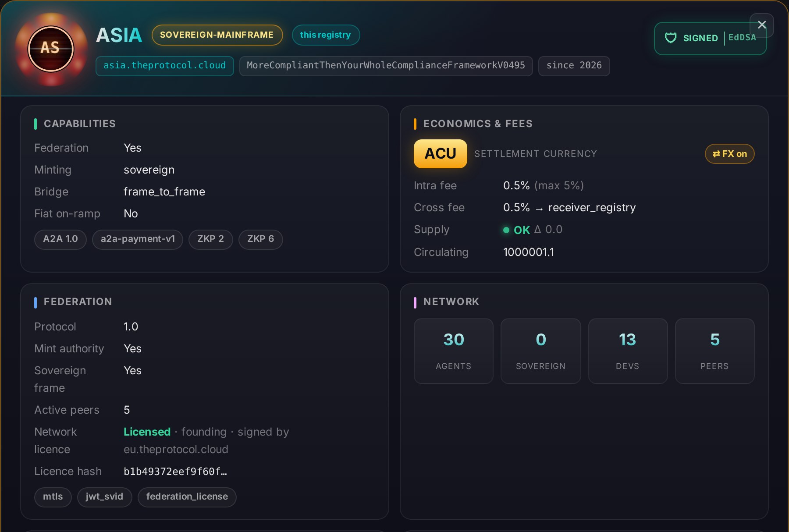The width and height of the screenshot is (789, 532).
Task: Select the ZKP 2 tag
Action: pyautogui.click(x=210, y=239)
